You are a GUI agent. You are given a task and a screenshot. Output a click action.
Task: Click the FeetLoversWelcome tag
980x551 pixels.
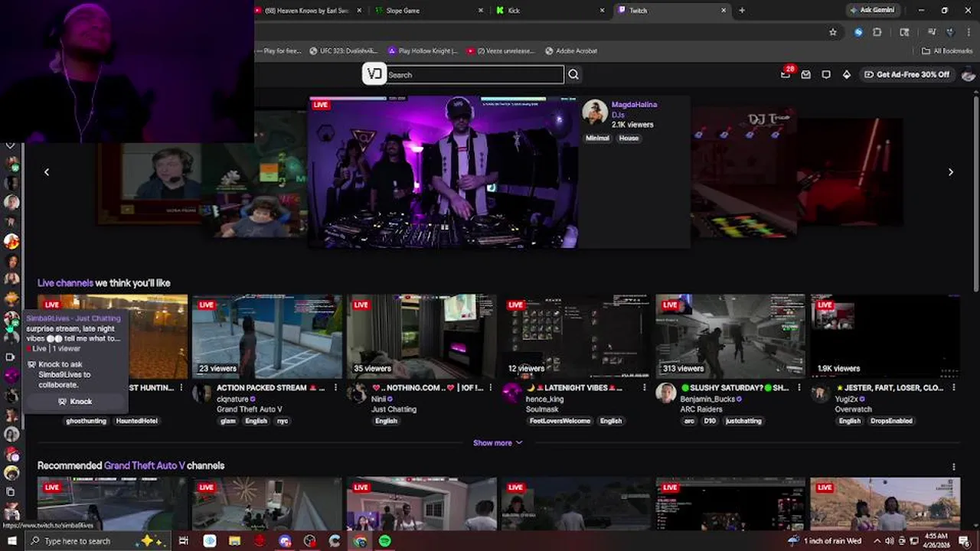click(560, 422)
